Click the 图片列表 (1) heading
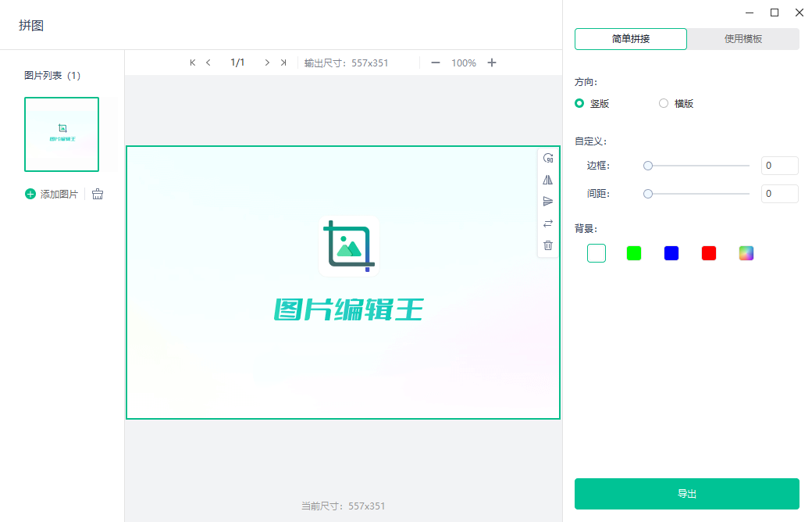Image resolution: width=812 pixels, height=522 pixels. pos(52,76)
